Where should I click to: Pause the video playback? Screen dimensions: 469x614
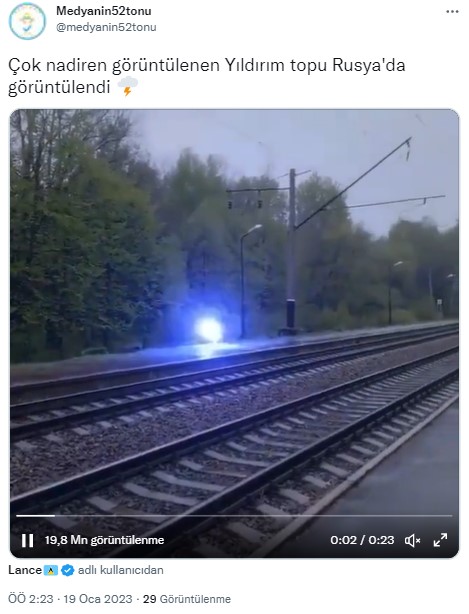[27, 540]
